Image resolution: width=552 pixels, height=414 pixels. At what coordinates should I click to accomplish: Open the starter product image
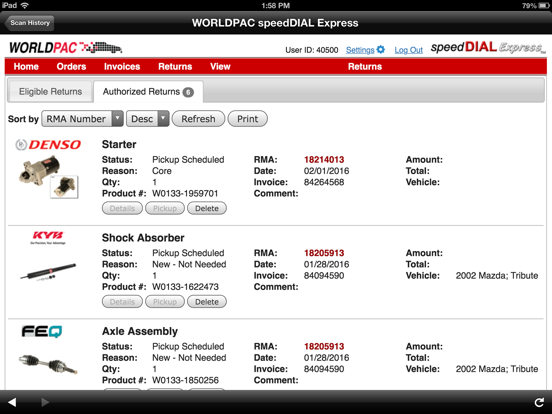tap(39, 170)
